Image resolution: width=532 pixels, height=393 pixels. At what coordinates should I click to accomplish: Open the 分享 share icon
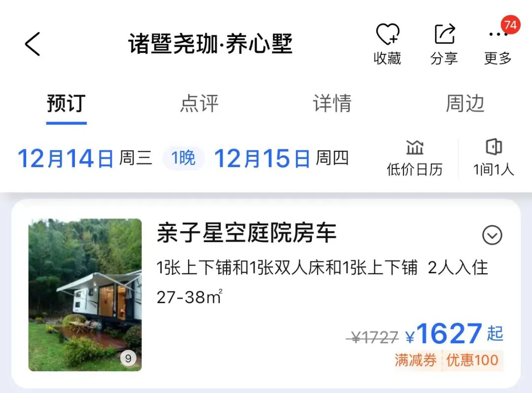[444, 34]
